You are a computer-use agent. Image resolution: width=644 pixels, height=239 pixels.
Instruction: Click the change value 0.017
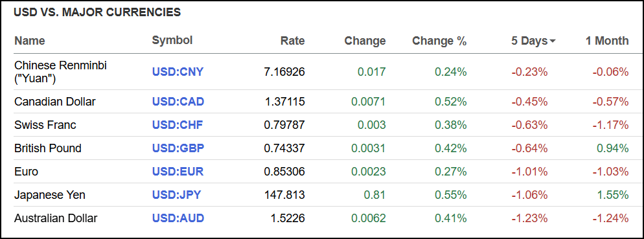click(x=372, y=72)
